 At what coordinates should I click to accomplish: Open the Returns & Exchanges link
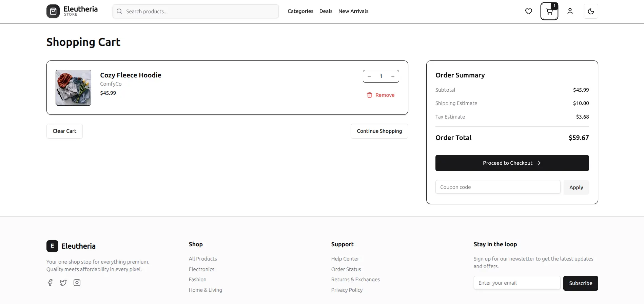pyautogui.click(x=355, y=280)
